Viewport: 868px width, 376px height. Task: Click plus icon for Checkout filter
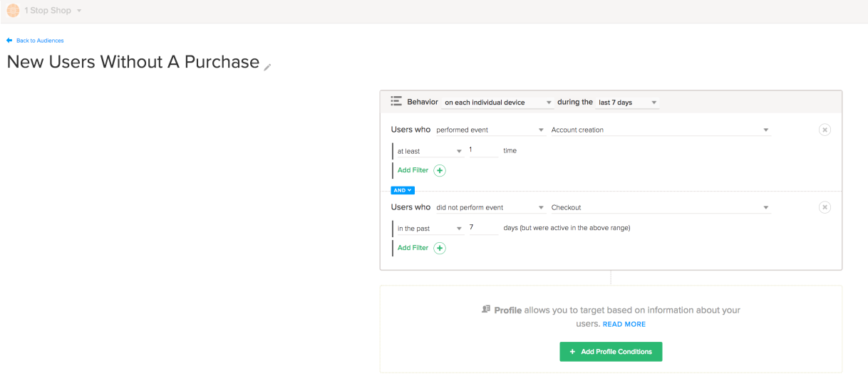coord(440,248)
